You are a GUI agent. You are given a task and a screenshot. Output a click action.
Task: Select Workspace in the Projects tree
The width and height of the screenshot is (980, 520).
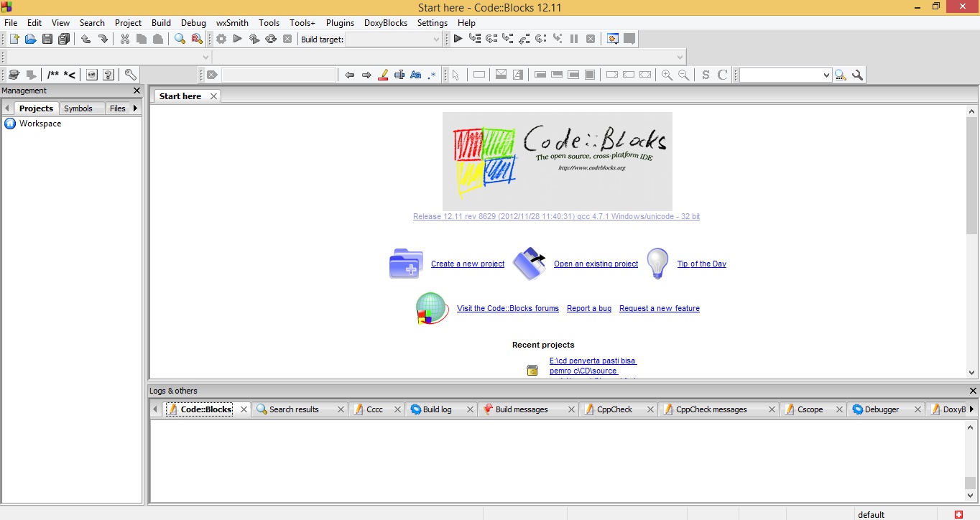42,123
